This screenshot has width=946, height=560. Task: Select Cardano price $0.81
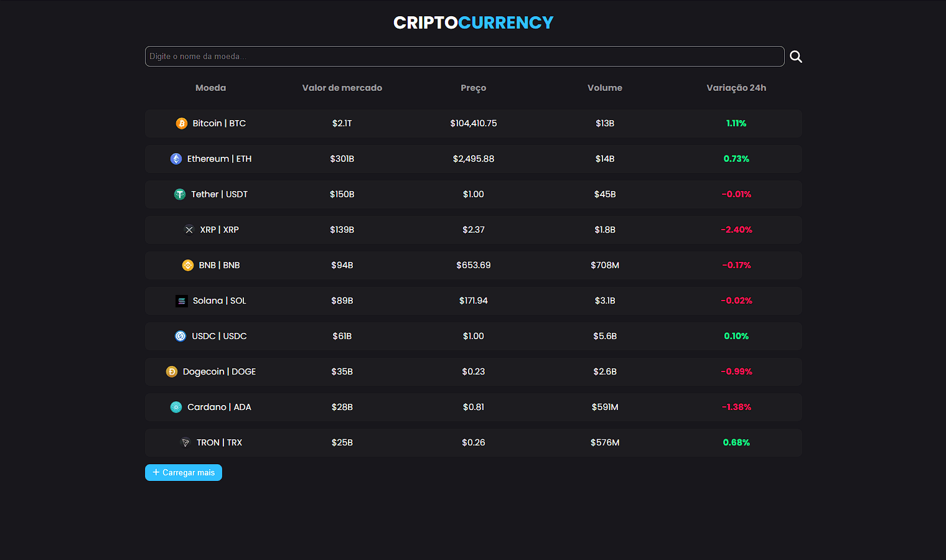tap(474, 407)
